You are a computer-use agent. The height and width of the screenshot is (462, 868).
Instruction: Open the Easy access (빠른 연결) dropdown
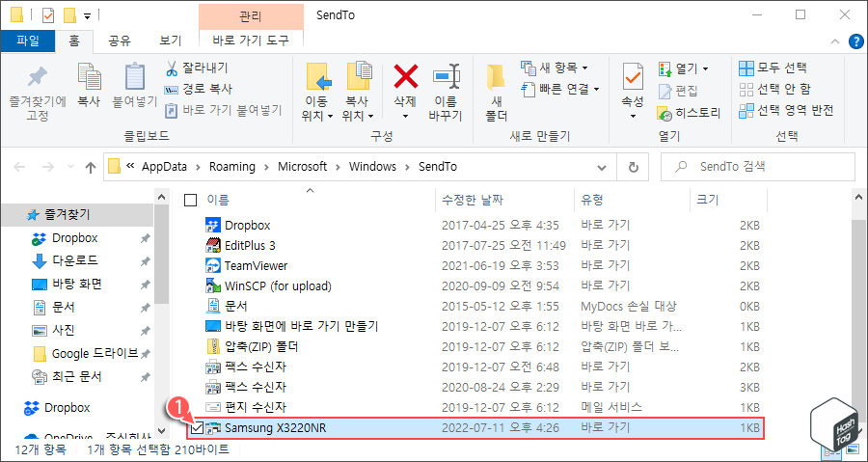tap(560, 89)
